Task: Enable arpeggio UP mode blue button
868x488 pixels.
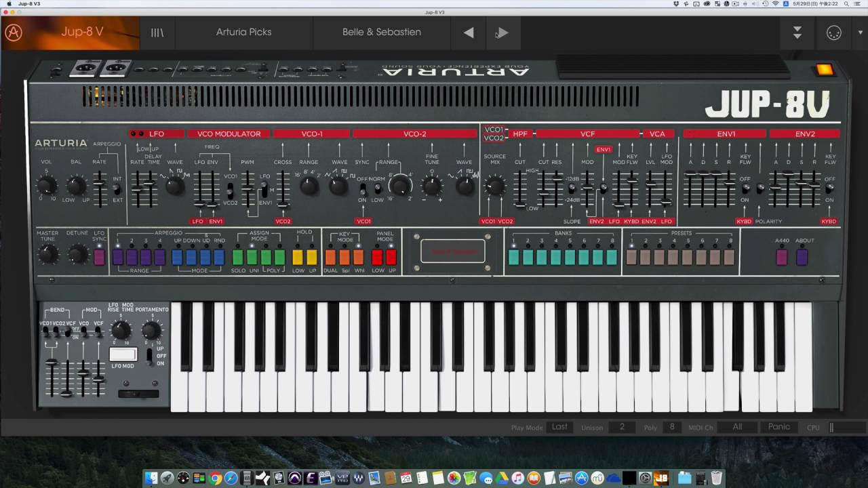Action: point(177,257)
